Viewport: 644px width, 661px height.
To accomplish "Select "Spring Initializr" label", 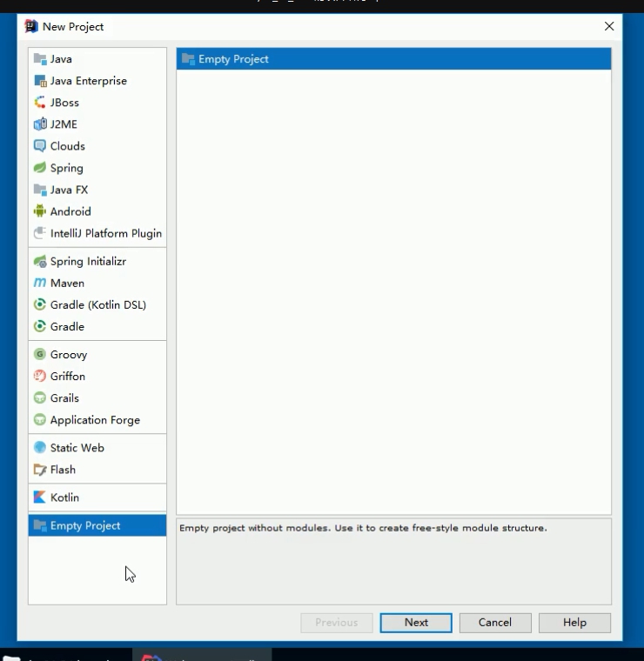I will [88, 262].
